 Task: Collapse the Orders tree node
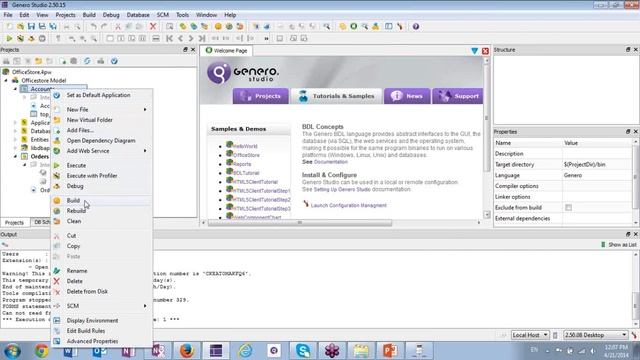[16, 156]
